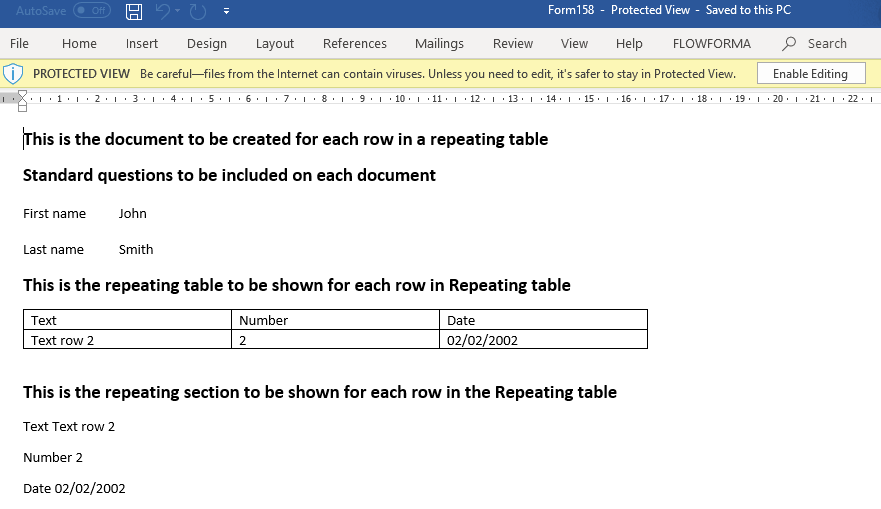This screenshot has width=881, height=509.
Task: Open the Layout ribbon tab
Action: coord(275,43)
